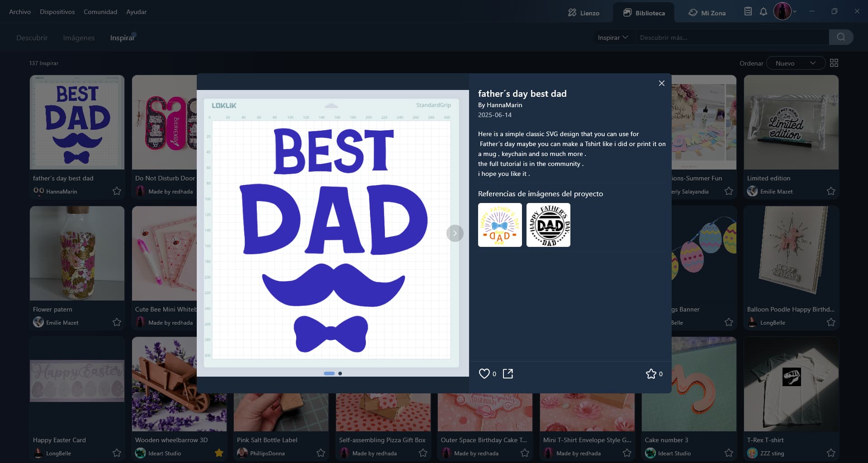Open the black Happy Father's Day reference image
The width and height of the screenshot is (868, 463).
pos(548,225)
